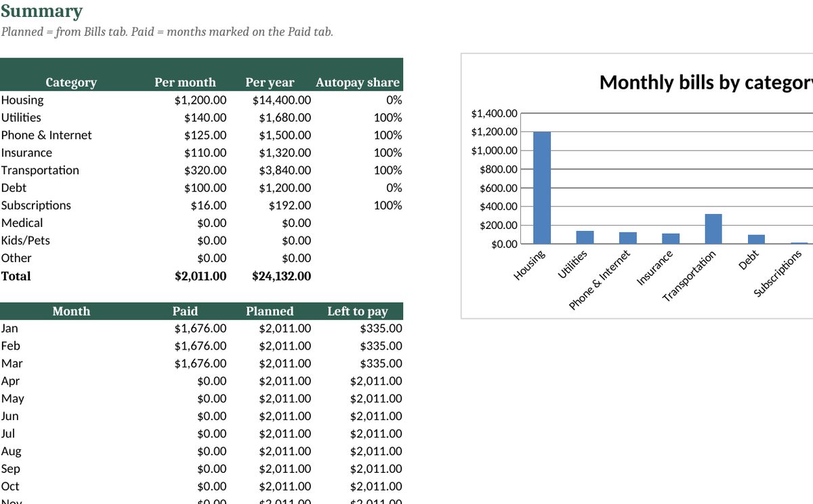Select the $125.00 Phone & Internet value
The height and width of the screenshot is (504, 813).
pyautogui.click(x=205, y=135)
